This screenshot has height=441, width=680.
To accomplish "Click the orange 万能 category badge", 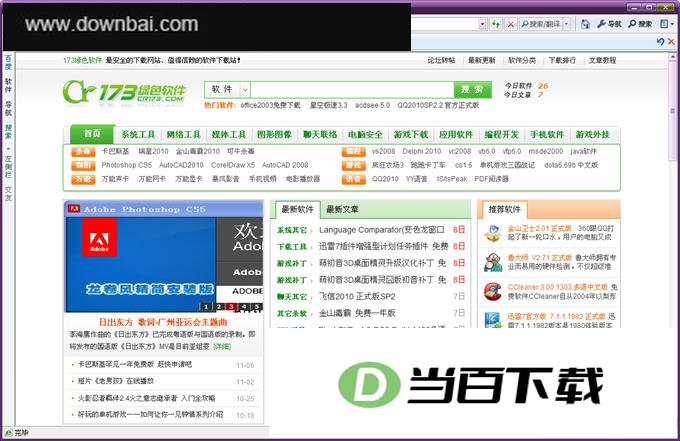I will click(x=83, y=179).
